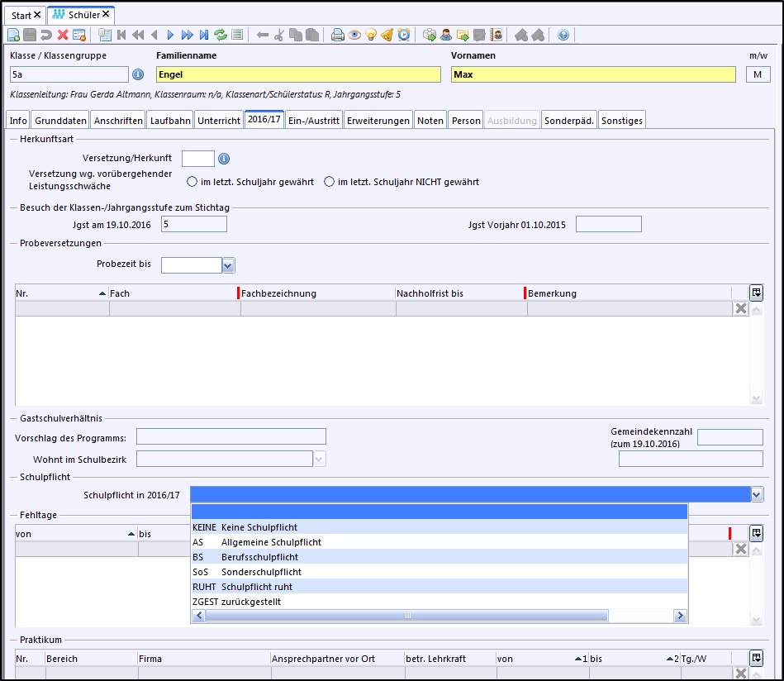Click the green refresh arrows icon
This screenshot has height=681, width=784.
point(221,35)
